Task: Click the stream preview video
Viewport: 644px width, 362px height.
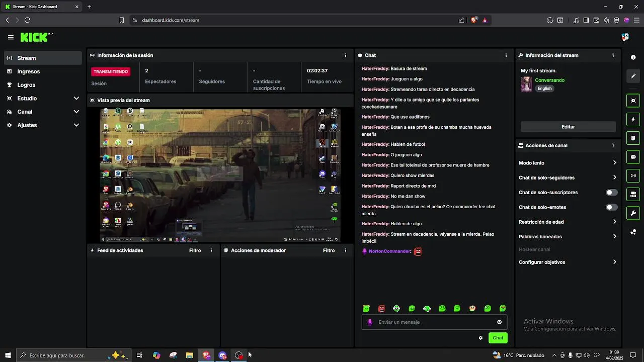Action: [x=220, y=175]
